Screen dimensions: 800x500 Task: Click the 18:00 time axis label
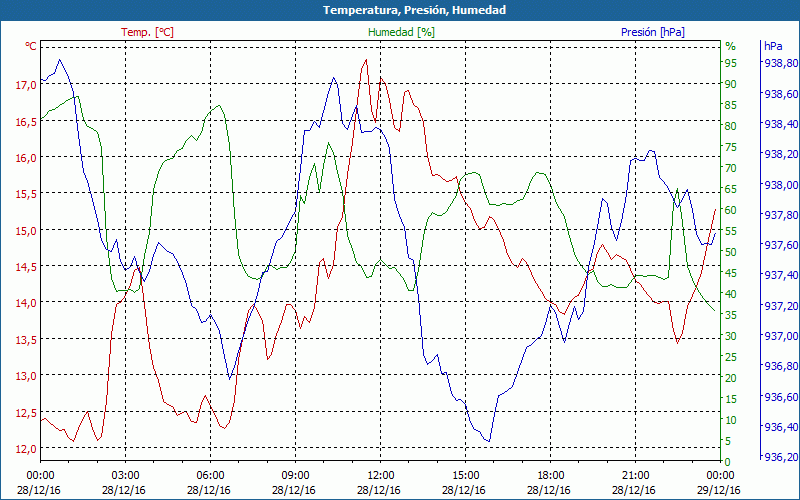tap(550, 474)
